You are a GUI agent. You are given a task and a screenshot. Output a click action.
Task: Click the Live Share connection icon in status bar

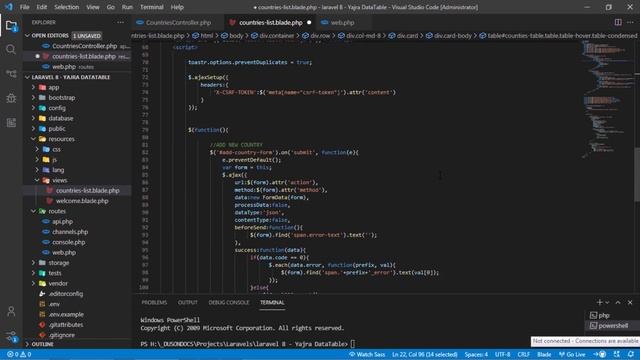(x=600, y=354)
